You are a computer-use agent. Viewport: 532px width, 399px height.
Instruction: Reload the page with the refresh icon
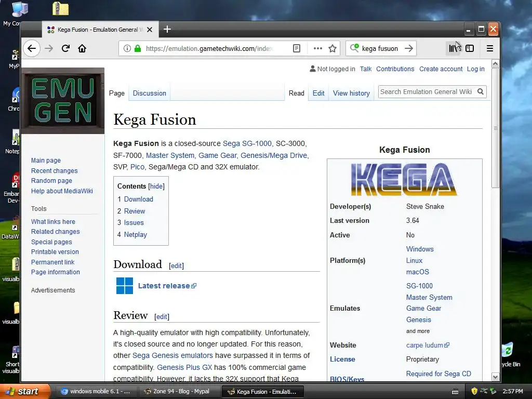pos(65,48)
